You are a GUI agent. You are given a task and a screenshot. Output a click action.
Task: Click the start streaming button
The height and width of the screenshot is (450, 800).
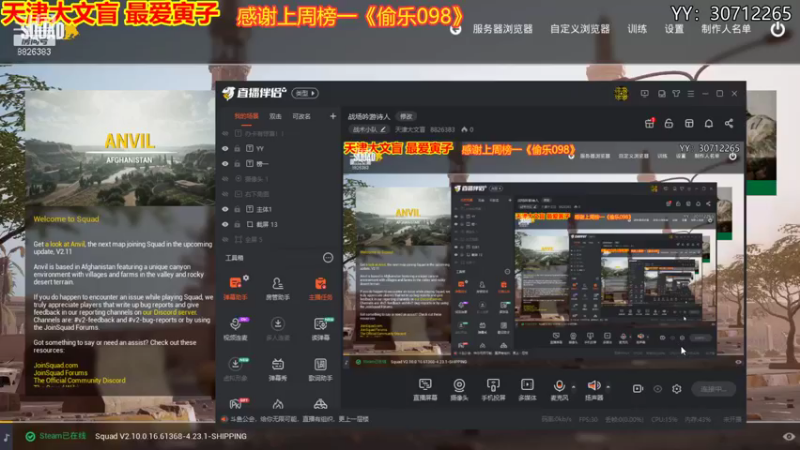(x=714, y=389)
